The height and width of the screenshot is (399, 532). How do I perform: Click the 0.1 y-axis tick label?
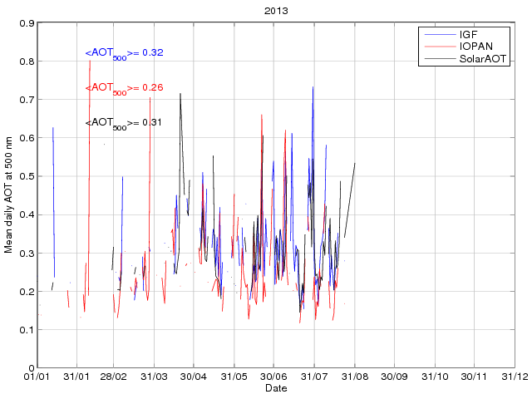coord(27,330)
